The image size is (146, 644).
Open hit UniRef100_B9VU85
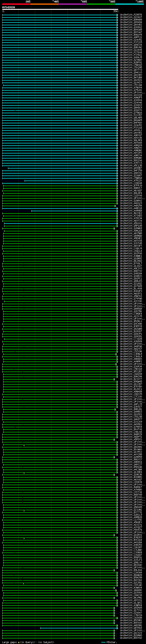click(x=131, y=30)
